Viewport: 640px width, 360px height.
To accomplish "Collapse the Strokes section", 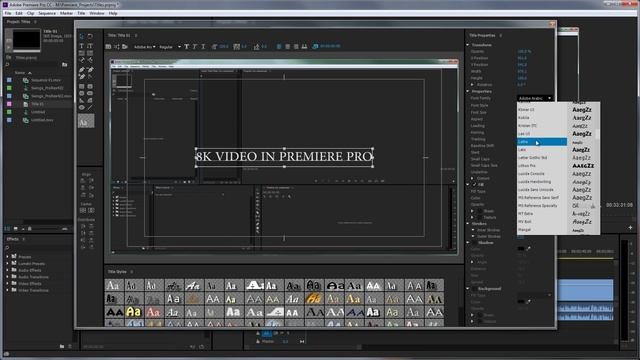I will coord(468,224).
